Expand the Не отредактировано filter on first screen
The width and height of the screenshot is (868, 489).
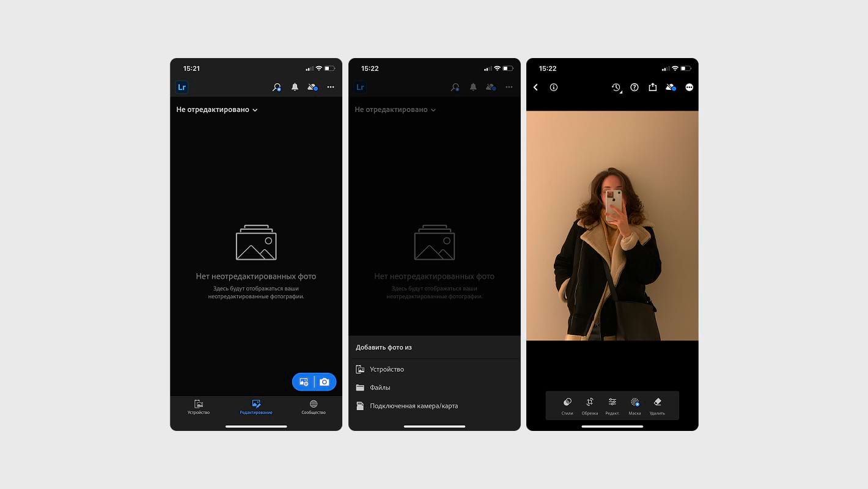click(217, 110)
